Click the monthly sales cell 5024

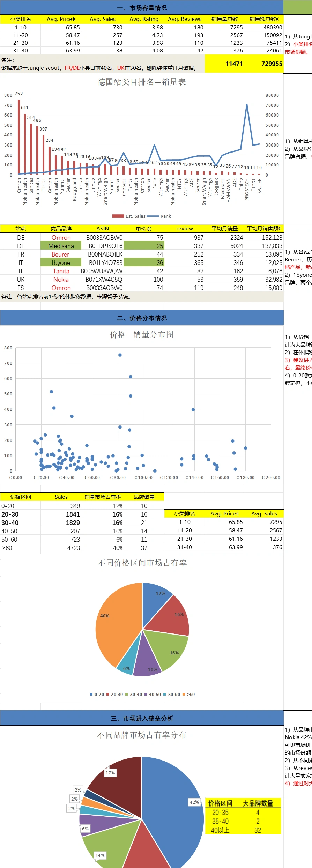(224, 246)
